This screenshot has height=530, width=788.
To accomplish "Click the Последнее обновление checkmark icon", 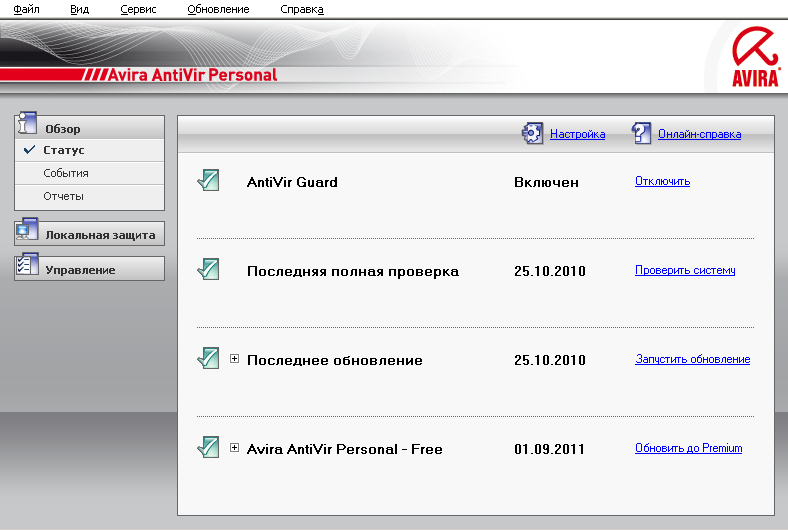I will coord(208,358).
